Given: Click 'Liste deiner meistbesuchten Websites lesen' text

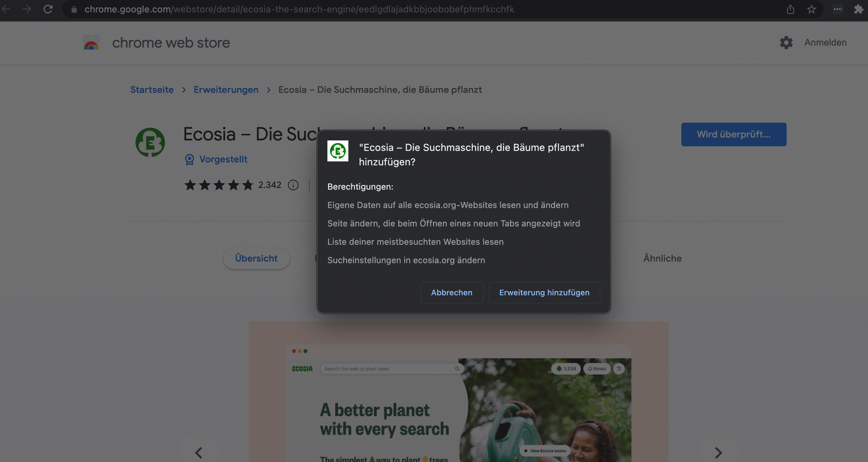Looking at the screenshot, I should 415,242.
